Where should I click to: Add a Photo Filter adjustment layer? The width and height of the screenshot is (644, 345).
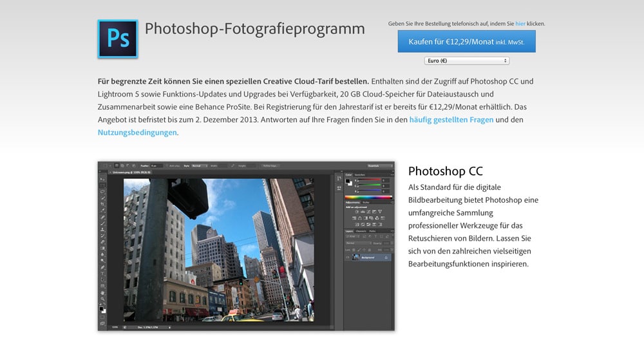372,218
